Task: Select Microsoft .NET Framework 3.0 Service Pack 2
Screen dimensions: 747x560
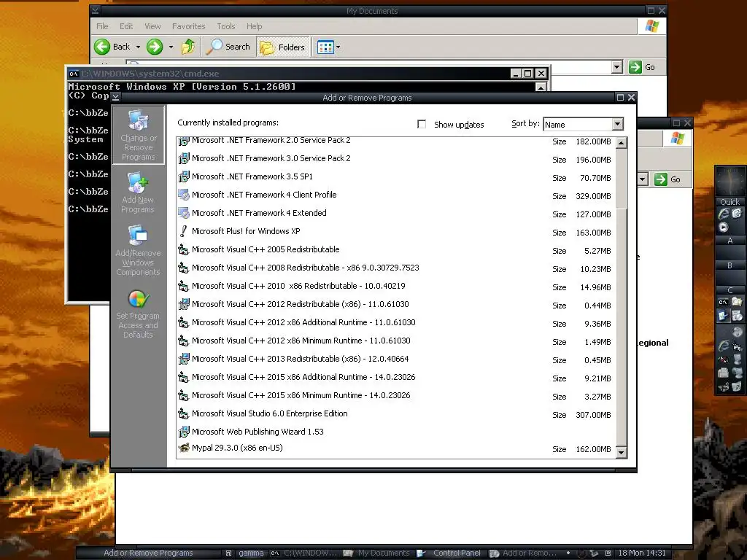Action: (x=396, y=158)
